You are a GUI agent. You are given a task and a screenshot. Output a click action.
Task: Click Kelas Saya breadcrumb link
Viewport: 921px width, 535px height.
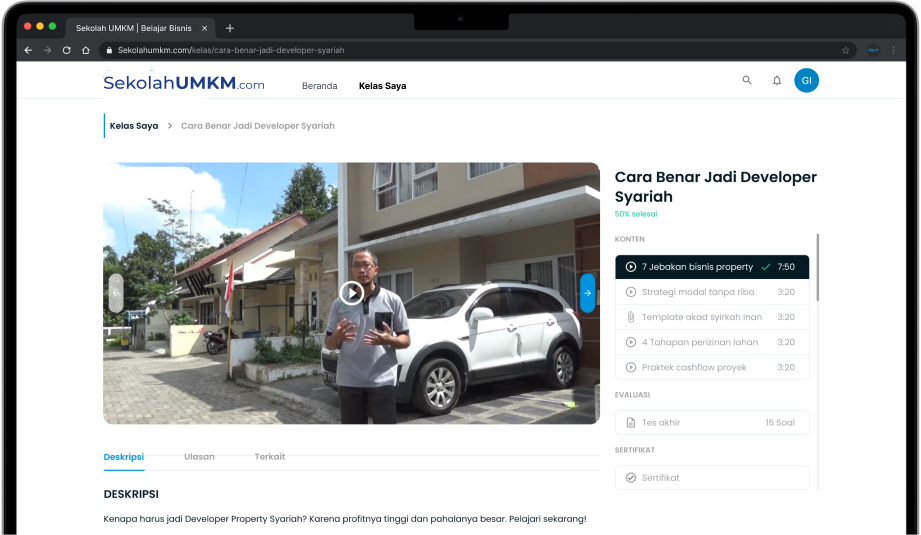(134, 126)
